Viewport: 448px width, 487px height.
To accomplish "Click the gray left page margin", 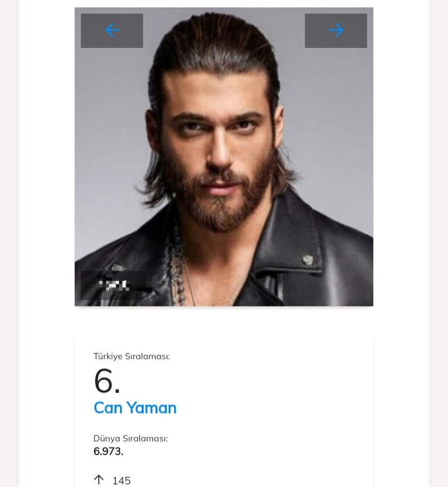I will point(9,249).
